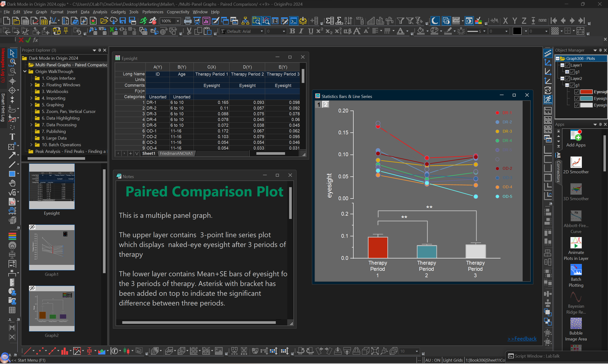
Task: Open the Default: Arial font dropdown
Action: pyautogui.click(x=262, y=31)
